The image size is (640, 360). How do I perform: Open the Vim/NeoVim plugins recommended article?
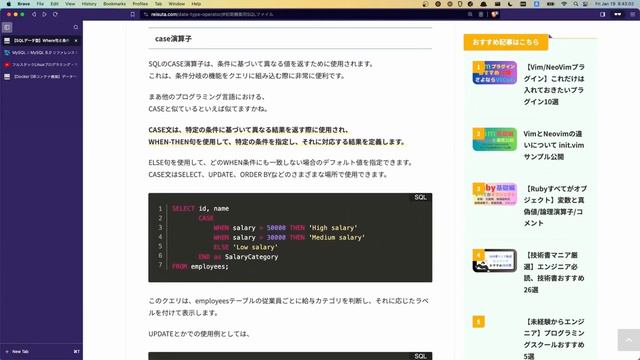[x=554, y=84]
